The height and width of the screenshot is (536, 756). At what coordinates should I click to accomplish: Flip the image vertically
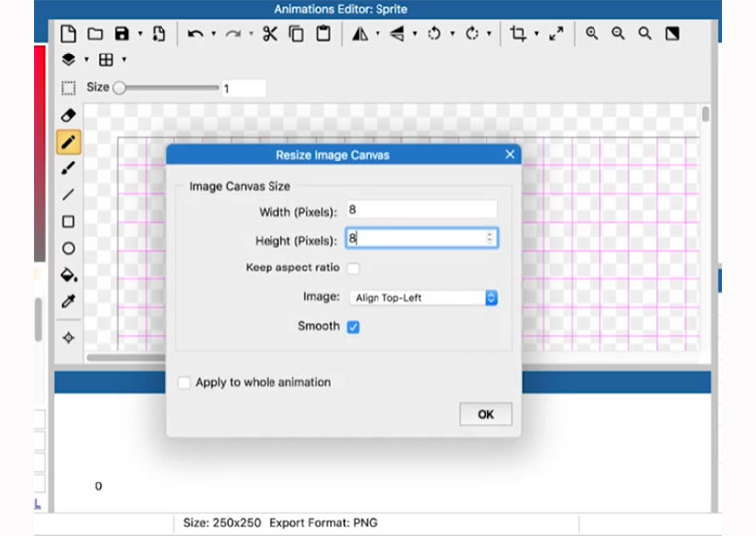point(397,34)
